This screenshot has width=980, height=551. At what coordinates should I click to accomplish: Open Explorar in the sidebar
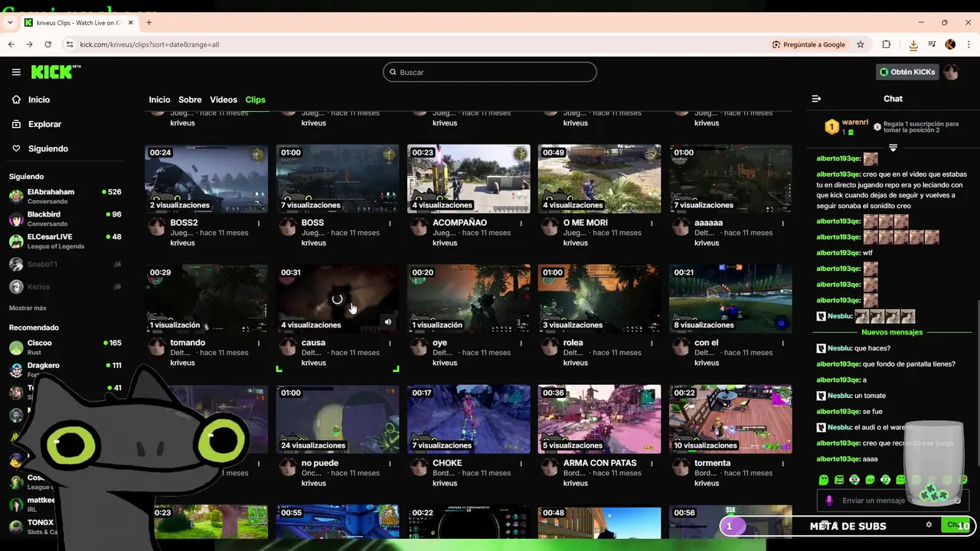click(x=36, y=124)
